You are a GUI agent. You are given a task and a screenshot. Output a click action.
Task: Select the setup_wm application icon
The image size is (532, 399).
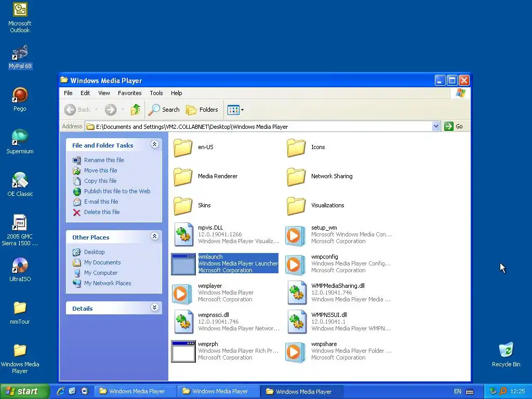tap(295, 235)
